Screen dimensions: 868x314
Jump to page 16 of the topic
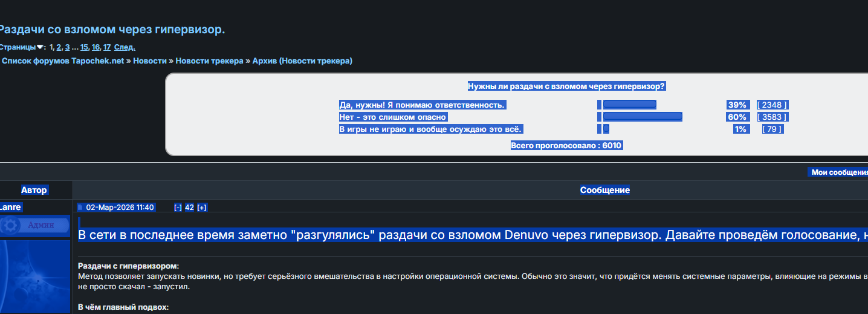coord(96,47)
